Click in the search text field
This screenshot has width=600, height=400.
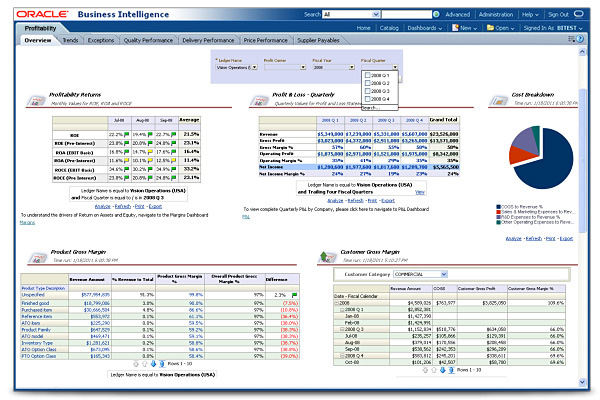[406, 14]
